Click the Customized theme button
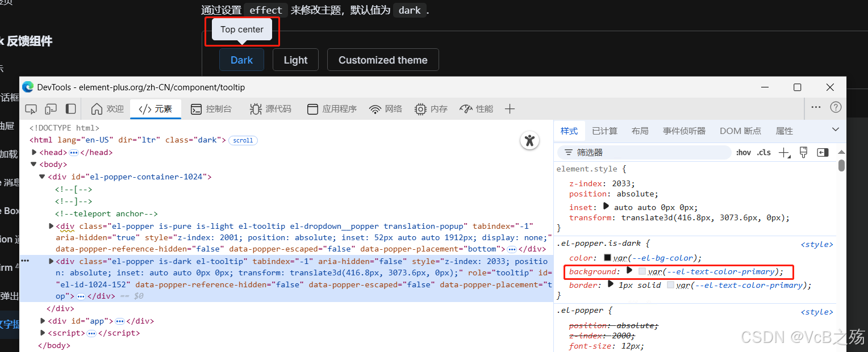The image size is (868, 352). click(382, 60)
